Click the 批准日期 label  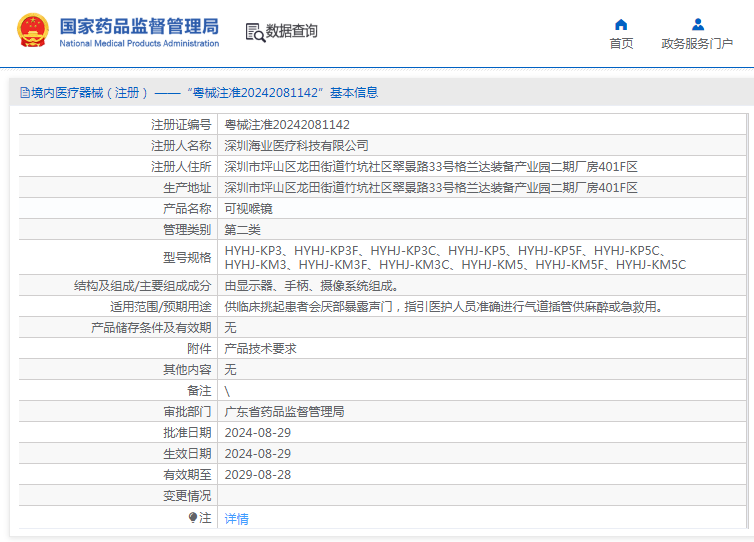(x=187, y=433)
